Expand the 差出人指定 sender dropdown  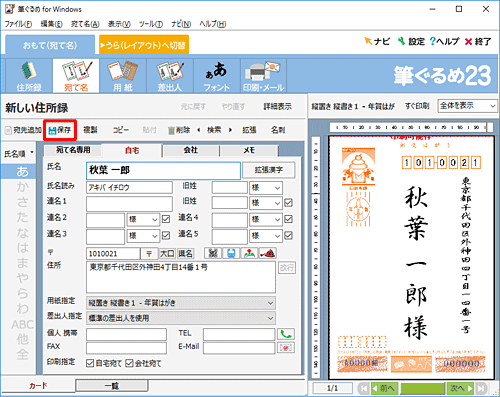pos(181,318)
